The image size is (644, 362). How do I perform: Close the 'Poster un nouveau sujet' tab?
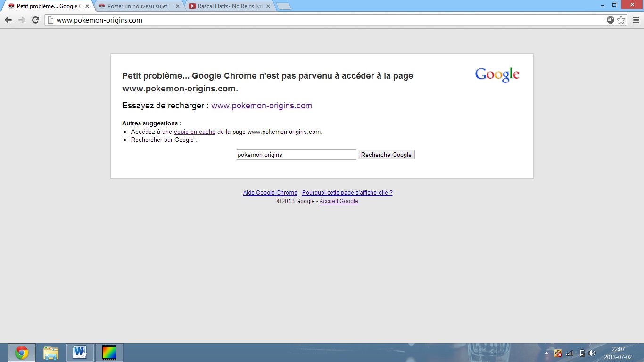point(178,6)
